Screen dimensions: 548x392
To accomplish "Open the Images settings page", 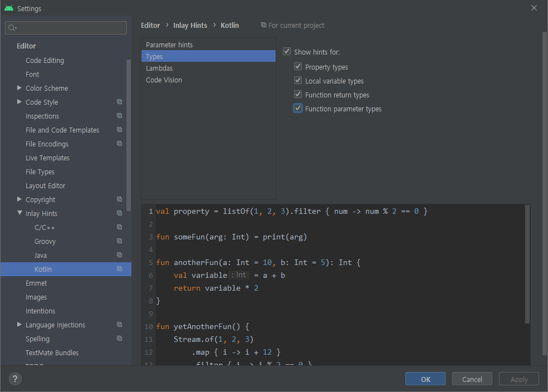I will coord(36,297).
